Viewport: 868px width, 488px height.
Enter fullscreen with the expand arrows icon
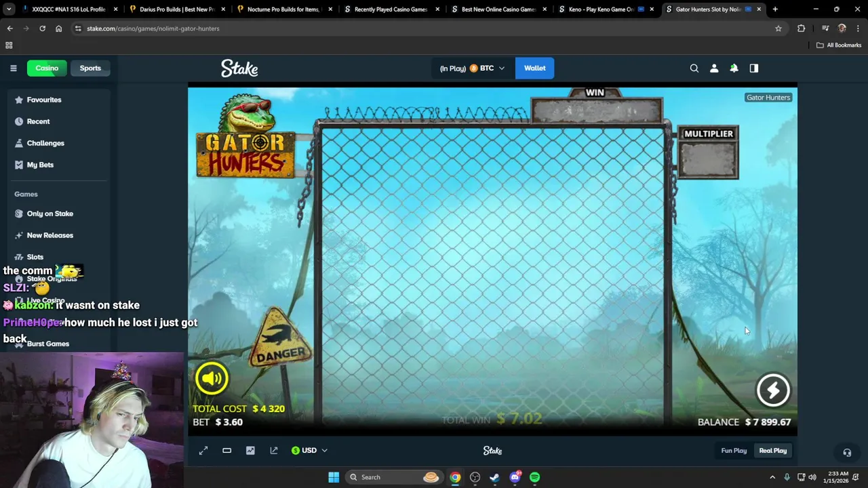(203, 450)
